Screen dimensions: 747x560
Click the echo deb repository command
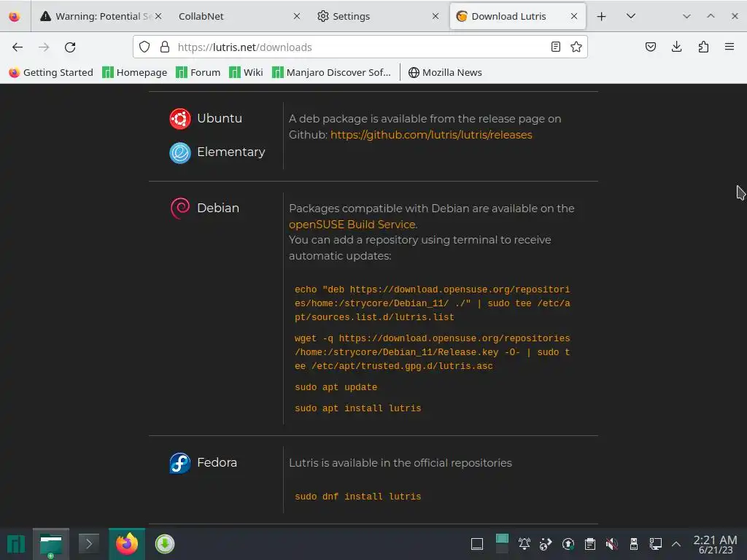click(432, 303)
